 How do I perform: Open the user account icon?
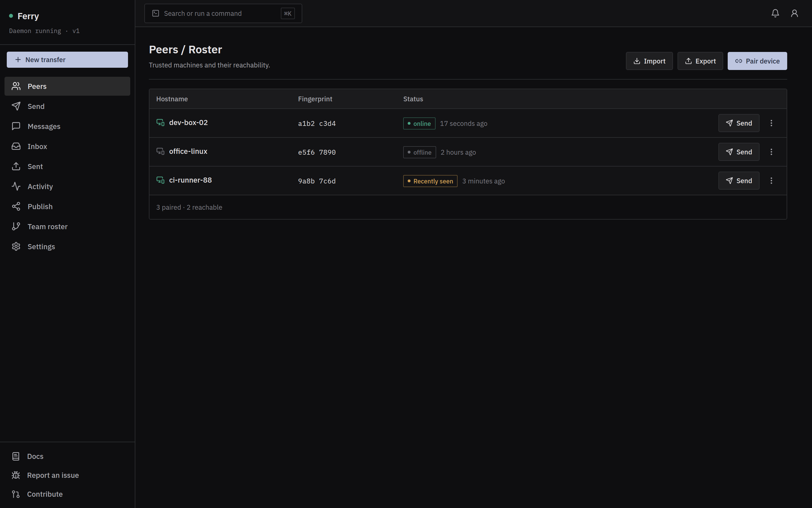pos(794,14)
